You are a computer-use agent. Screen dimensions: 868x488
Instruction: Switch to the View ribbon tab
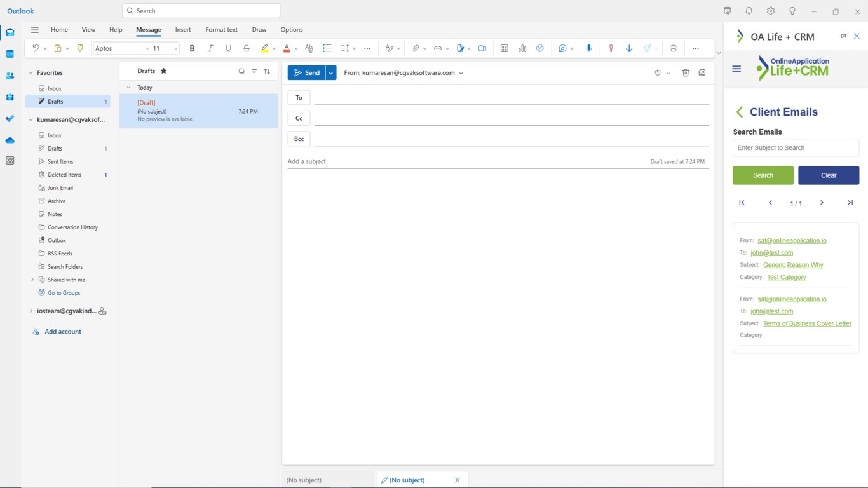88,30
